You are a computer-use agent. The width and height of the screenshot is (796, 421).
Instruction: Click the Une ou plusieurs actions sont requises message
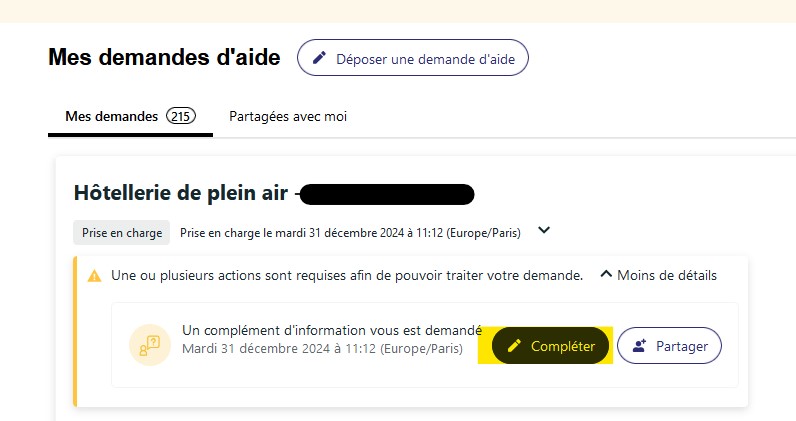point(347,276)
